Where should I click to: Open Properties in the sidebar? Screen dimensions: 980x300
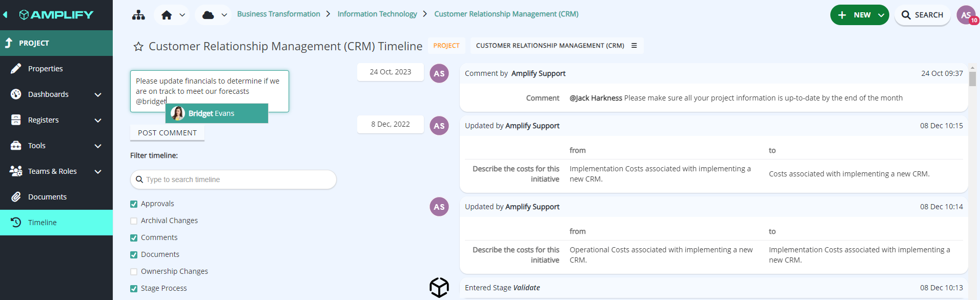click(56, 69)
